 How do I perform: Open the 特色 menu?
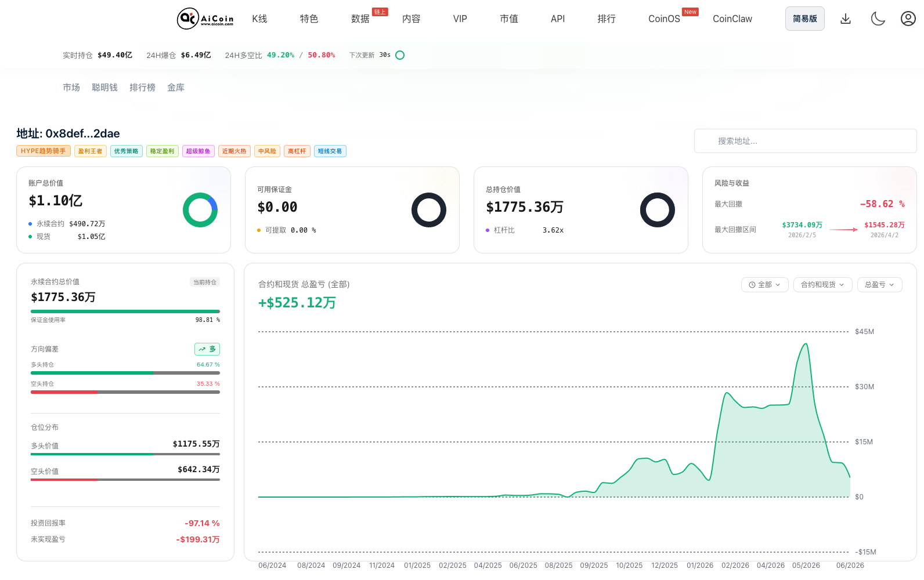pos(309,19)
